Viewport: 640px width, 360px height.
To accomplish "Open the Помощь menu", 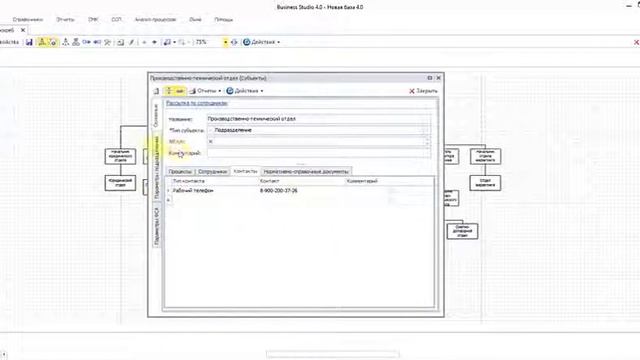I will click(224, 20).
